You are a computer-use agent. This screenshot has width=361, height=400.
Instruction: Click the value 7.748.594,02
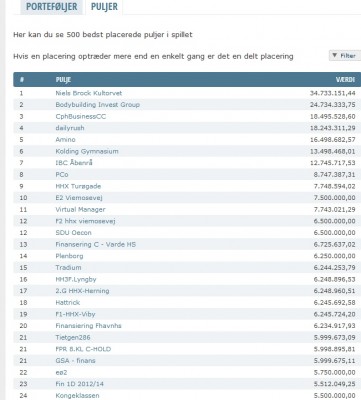(335, 186)
